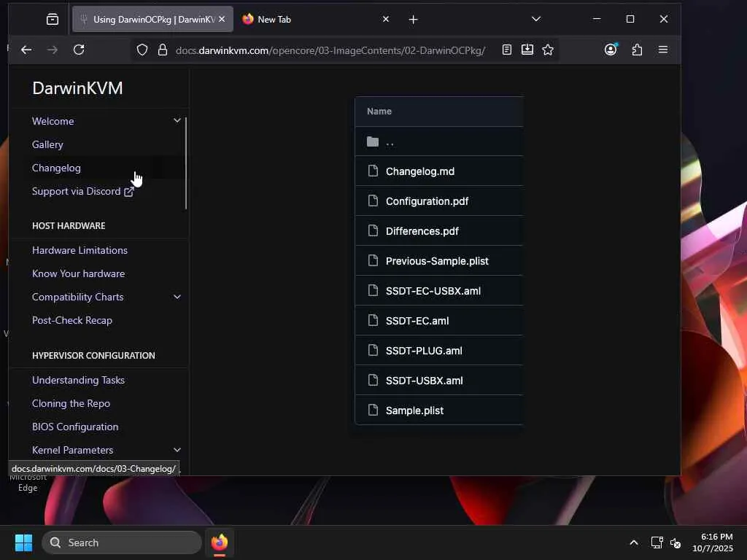The image size is (747, 560).
Task: Open Post-Check Recap page
Action: (72, 320)
